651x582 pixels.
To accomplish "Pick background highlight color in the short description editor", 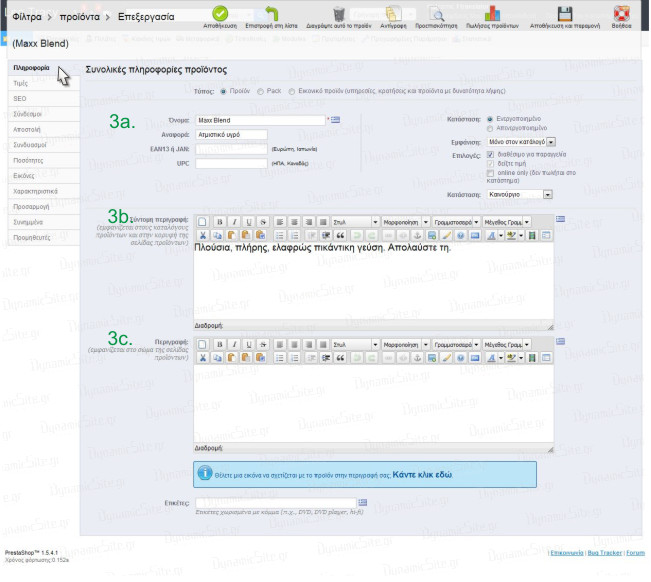I will click(x=512, y=235).
